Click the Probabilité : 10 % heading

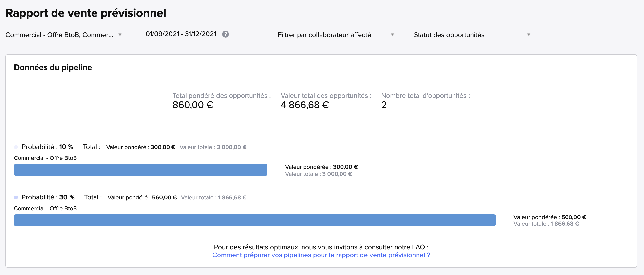click(47, 147)
